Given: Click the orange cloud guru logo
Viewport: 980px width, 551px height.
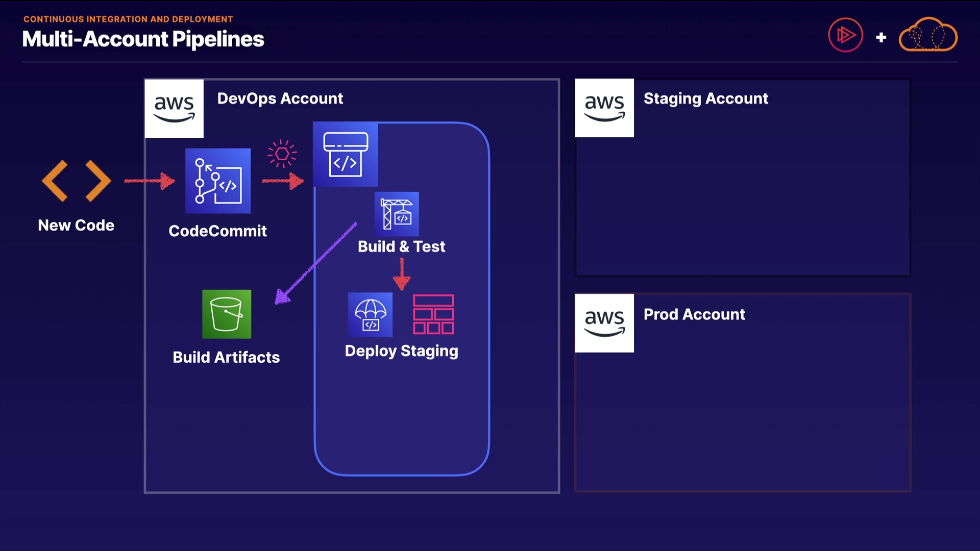Looking at the screenshot, I should 927,35.
